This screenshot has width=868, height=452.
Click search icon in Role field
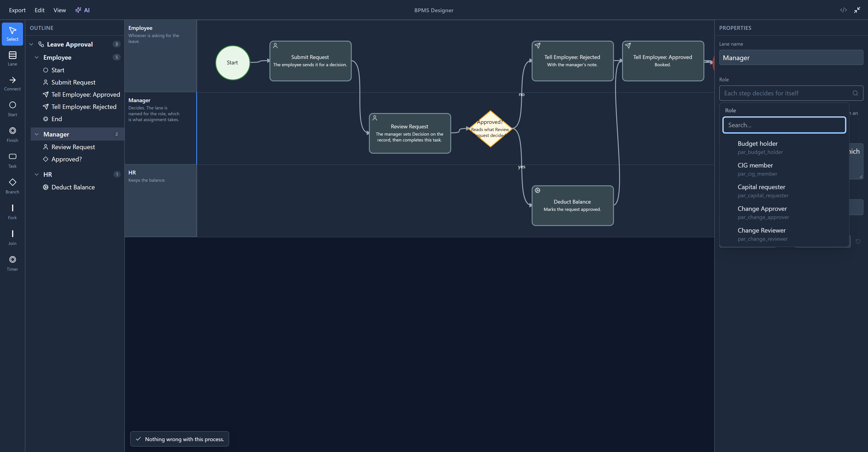pos(855,93)
